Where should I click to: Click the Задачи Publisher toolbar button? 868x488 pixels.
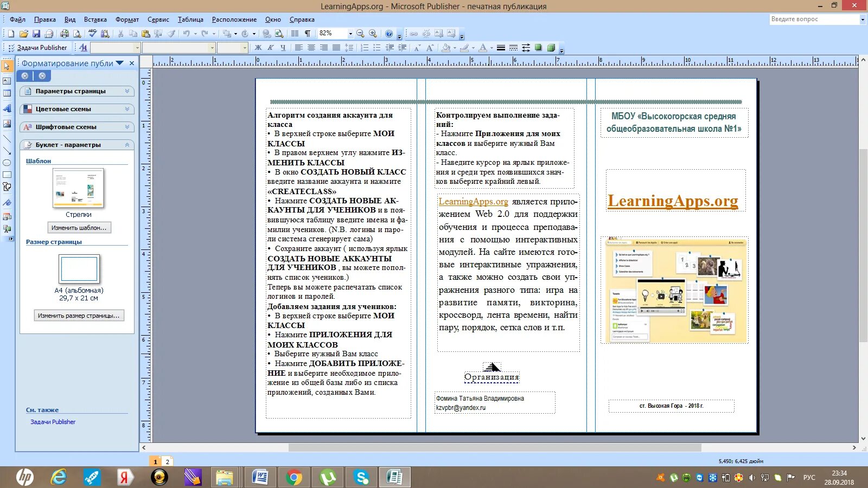(x=37, y=48)
